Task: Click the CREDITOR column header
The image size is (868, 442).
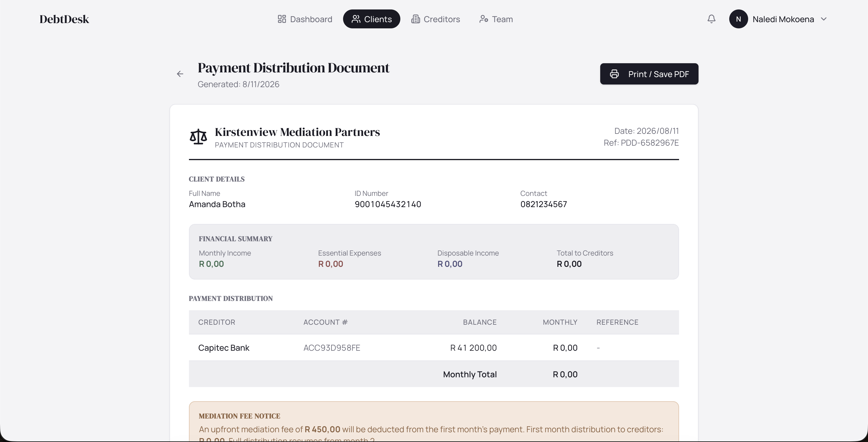Action: click(x=217, y=322)
